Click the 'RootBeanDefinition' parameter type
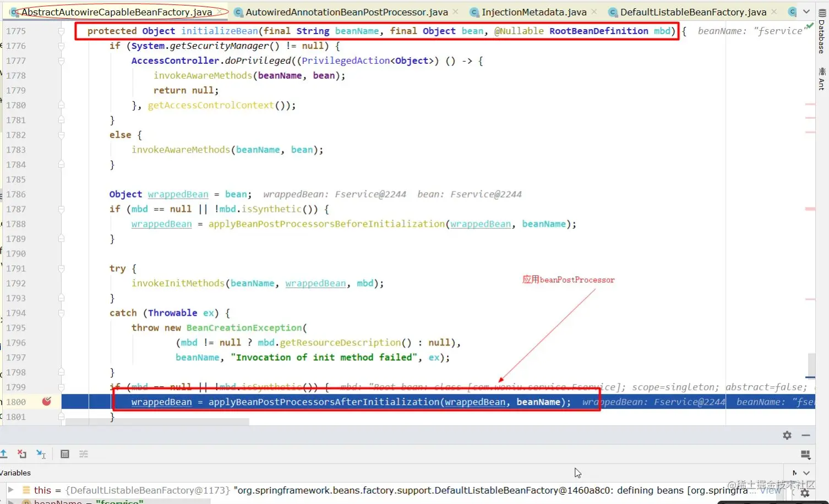The height and width of the screenshot is (504, 829). (x=599, y=31)
